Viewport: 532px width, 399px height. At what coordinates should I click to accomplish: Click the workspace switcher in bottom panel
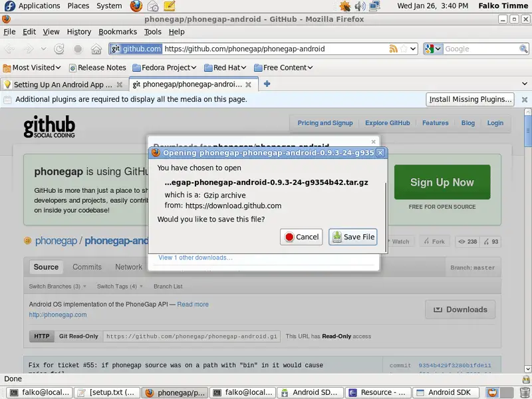(x=499, y=392)
